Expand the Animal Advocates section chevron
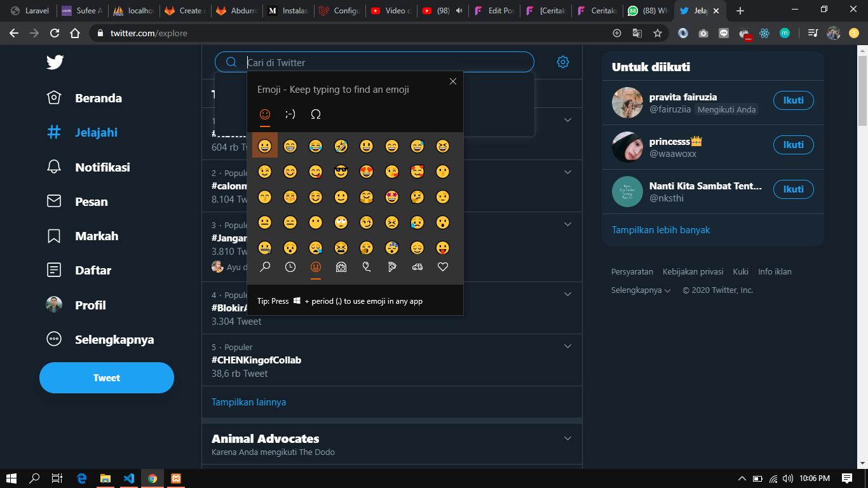This screenshot has width=868, height=488. coord(568,438)
